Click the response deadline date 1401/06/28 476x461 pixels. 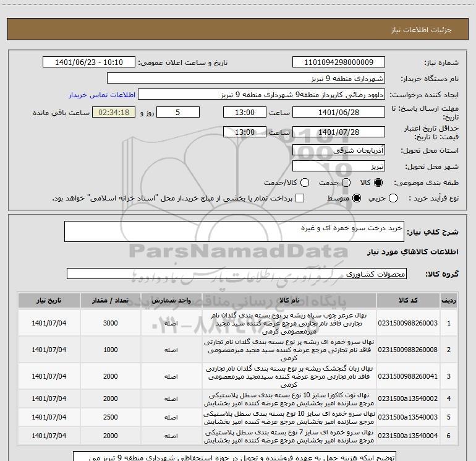pyautogui.click(x=339, y=112)
